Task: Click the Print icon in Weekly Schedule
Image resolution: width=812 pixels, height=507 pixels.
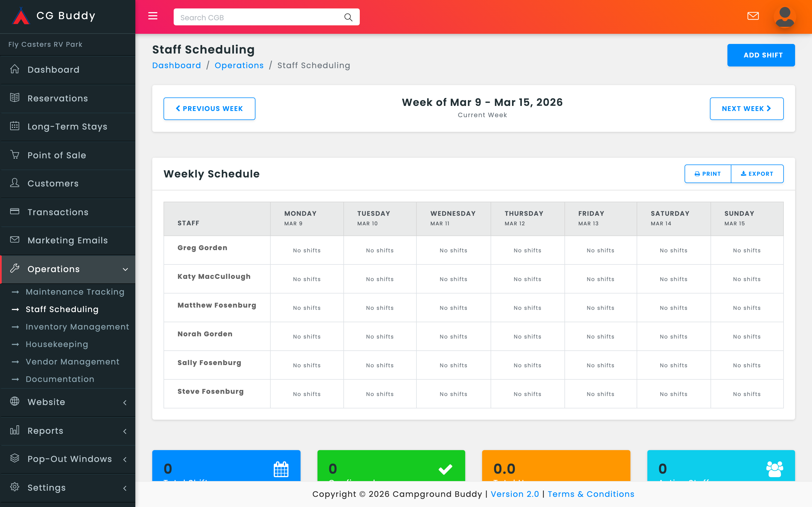Action: click(x=698, y=174)
